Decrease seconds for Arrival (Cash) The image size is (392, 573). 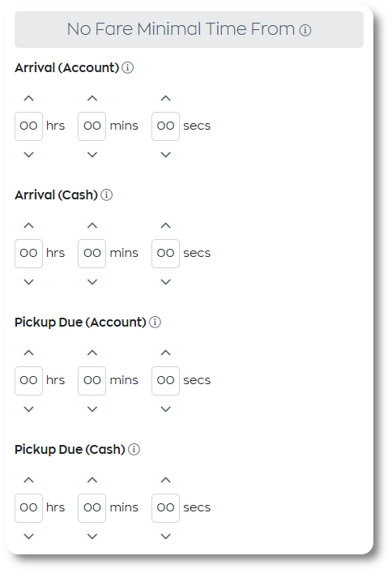coord(165,282)
